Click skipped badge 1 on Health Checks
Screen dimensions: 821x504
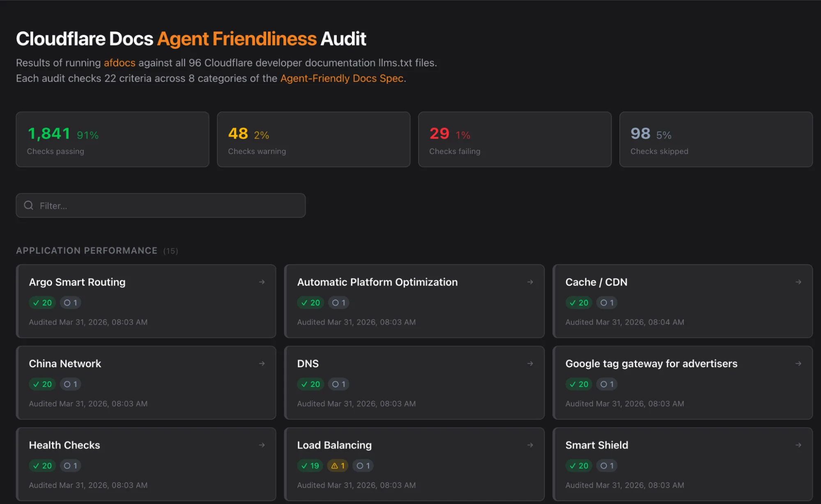(x=71, y=466)
